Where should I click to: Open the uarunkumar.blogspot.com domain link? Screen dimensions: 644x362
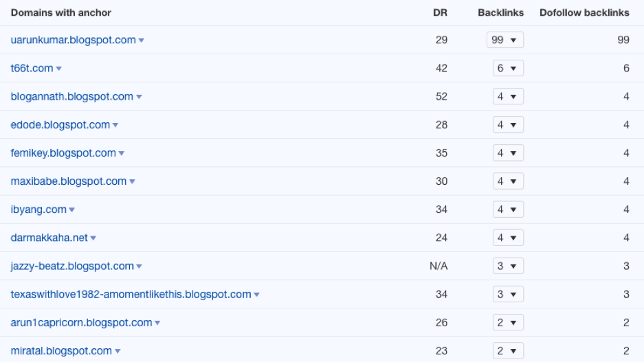pos(73,40)
